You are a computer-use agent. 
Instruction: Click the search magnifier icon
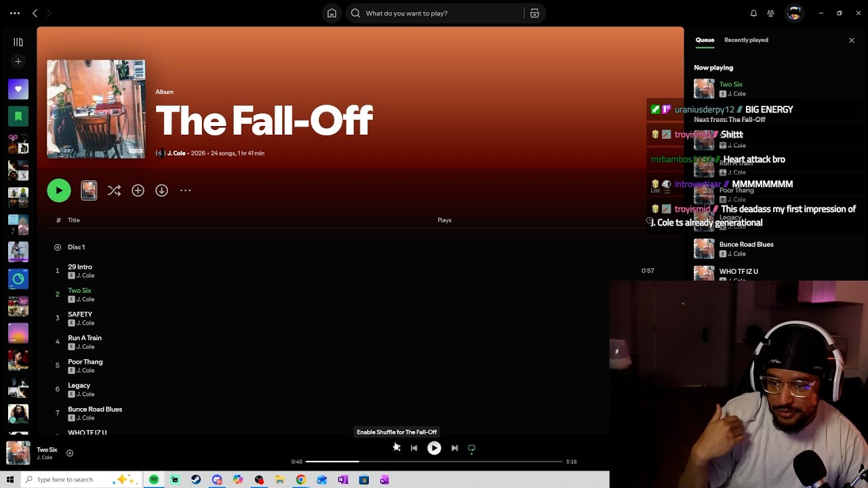tap(355, 13)
